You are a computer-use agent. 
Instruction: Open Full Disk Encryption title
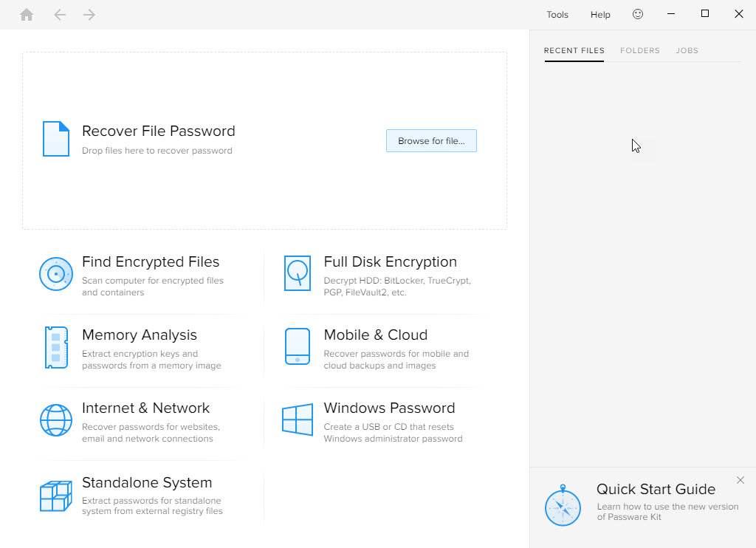[390, 262]
